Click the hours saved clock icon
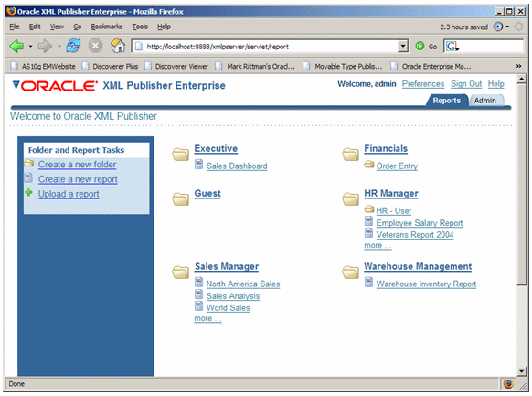 (x=498, y=27)
